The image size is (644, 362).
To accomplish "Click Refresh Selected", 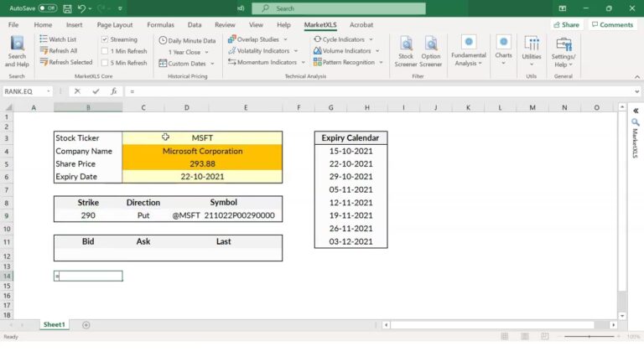I will point(65,62).
